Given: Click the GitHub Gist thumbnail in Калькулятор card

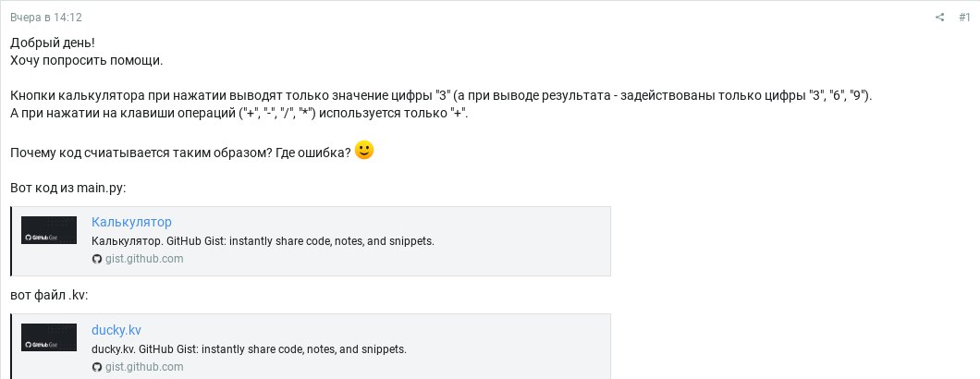Looking at the screenshot, I should [x=49, y=230].
